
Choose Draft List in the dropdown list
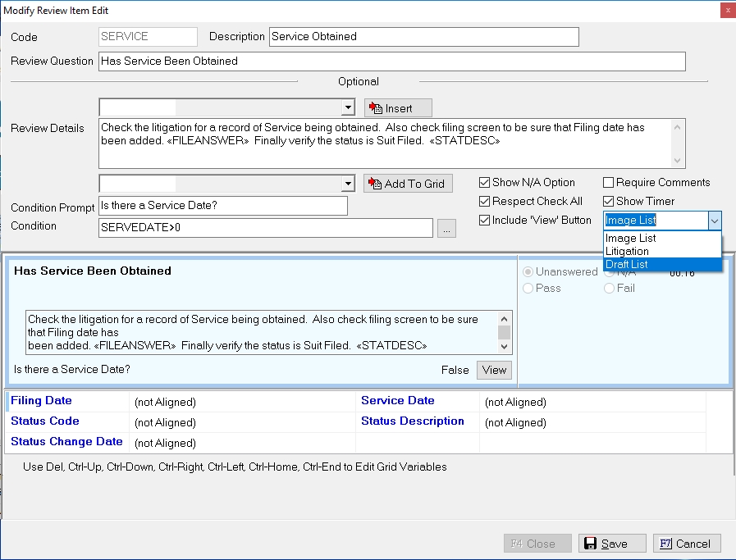click(x=627, y=264)
